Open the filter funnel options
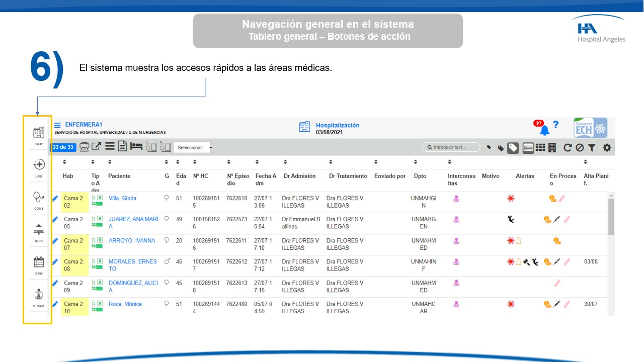This screenshot has height=362, width=644. 592,147
